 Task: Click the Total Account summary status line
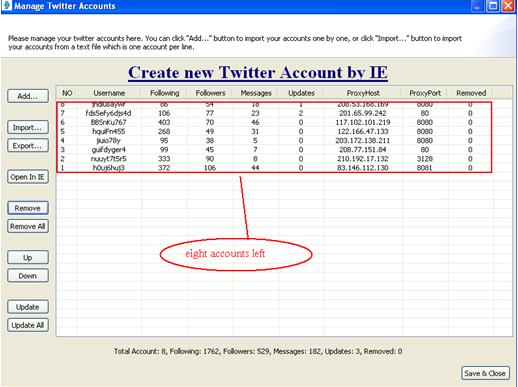pos(258,351)
